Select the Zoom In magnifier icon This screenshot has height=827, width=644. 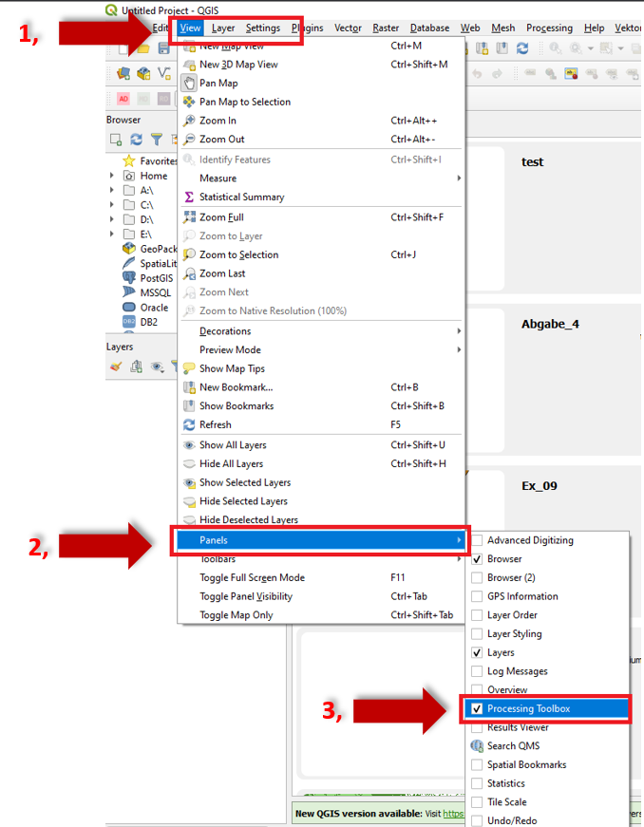(189, 121)
